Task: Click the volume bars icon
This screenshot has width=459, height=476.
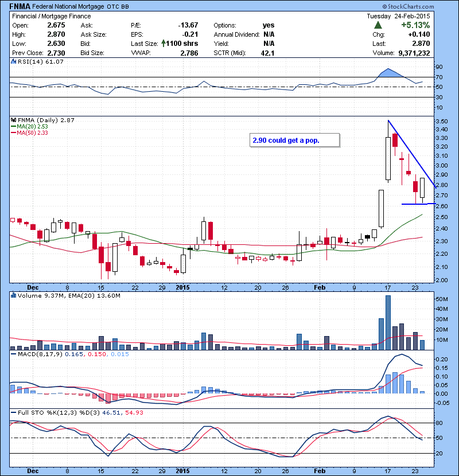Action: click(13, 295)
